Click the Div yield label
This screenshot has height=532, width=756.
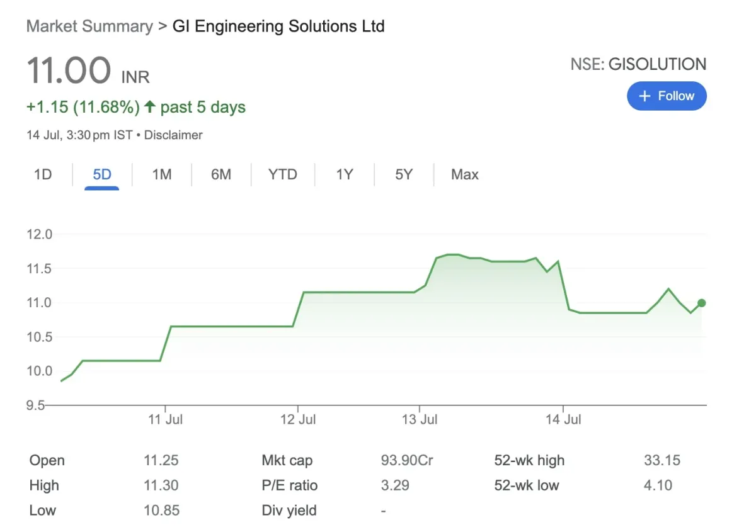(289, 511)
